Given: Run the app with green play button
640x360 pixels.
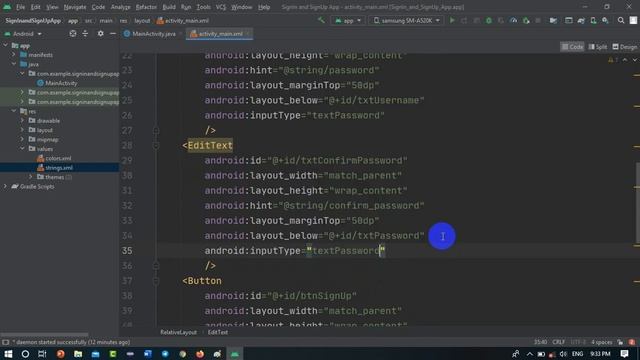Looking at the screenshot, I should (452, 20).
